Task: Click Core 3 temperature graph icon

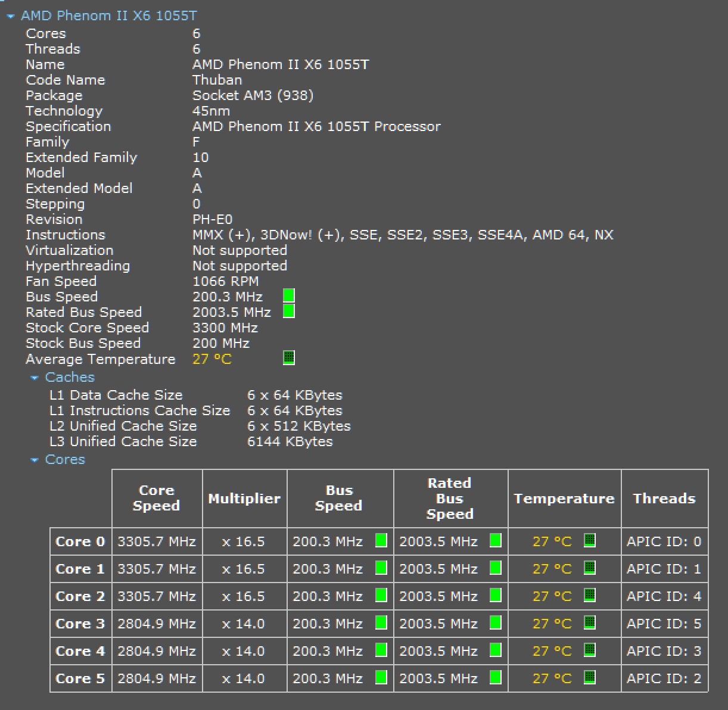Action: pos(590,622)
